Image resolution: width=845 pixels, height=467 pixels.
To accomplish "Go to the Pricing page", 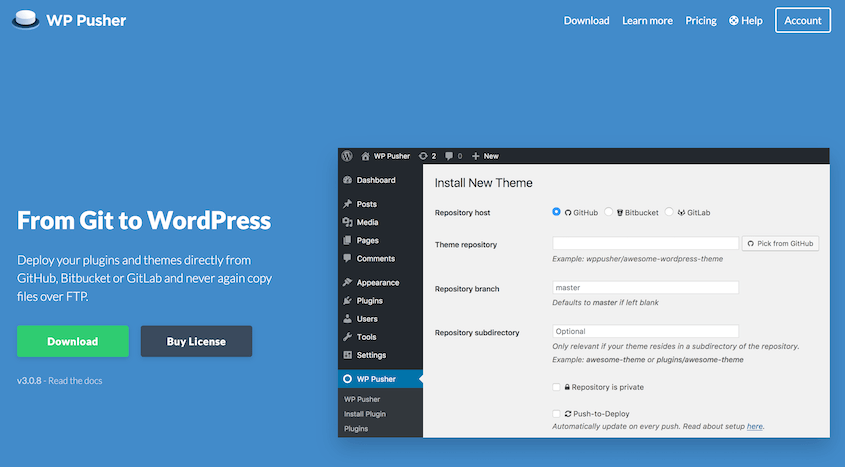I will point(701,20).
